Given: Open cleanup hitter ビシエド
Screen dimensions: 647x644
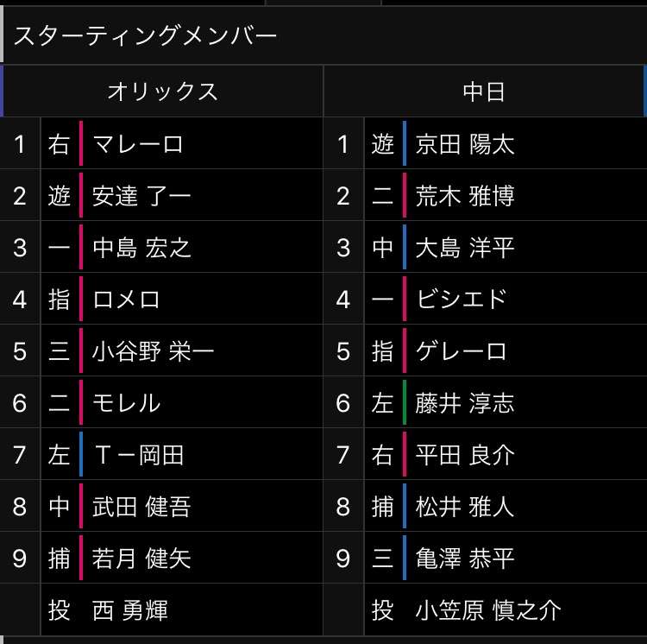Looking at the screenshot, I should [x=462, y=300].
